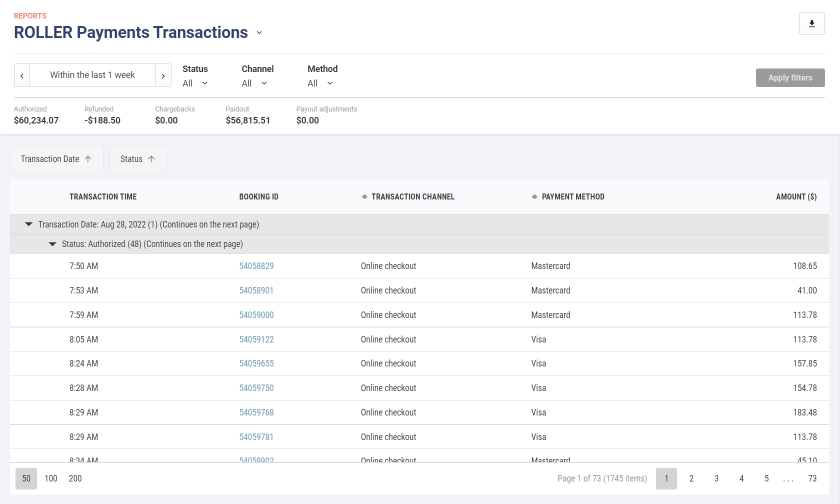Click the Status grouping sort chip
Screen dimensions: 840x504
(x=137, y=159)
